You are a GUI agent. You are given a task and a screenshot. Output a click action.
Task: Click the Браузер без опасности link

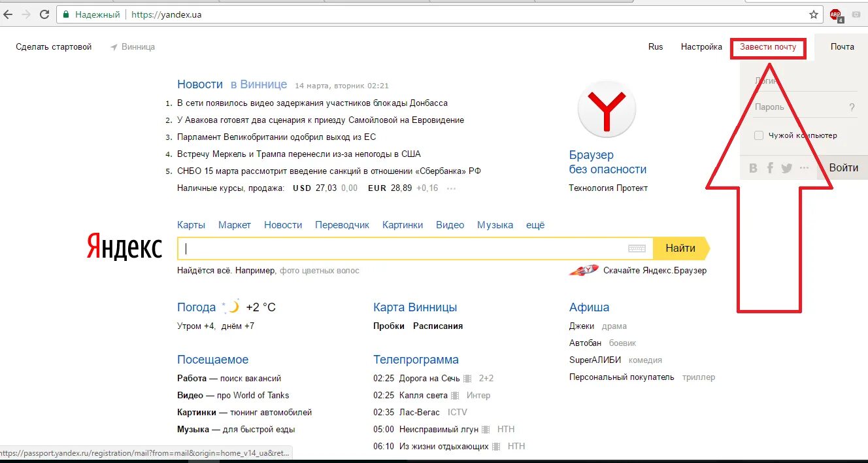[608, 162]
